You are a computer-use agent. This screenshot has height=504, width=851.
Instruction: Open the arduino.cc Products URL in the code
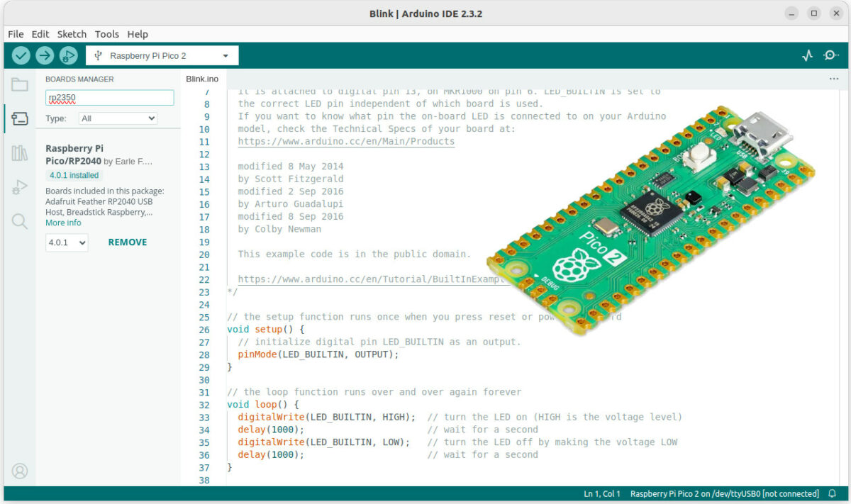[346, 141]
